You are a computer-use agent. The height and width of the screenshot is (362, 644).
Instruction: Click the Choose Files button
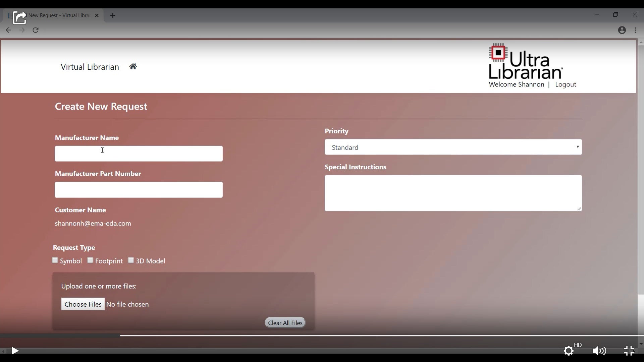point(83,304)
